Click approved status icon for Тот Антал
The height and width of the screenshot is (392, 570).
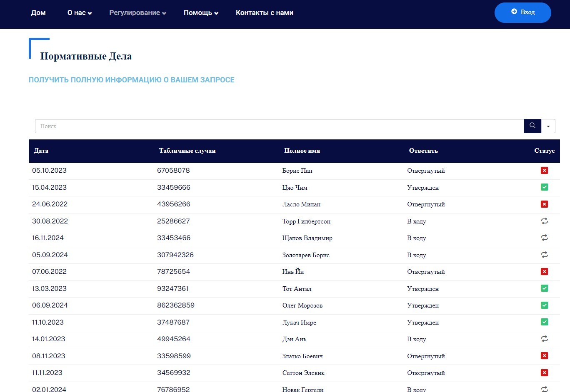coord(544,288)
